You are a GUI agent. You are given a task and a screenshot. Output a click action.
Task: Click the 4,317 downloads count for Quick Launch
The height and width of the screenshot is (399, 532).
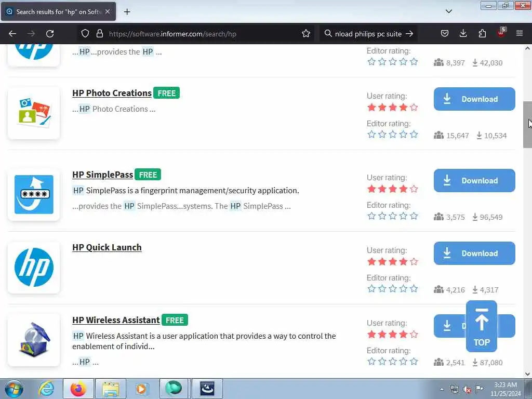486,290
